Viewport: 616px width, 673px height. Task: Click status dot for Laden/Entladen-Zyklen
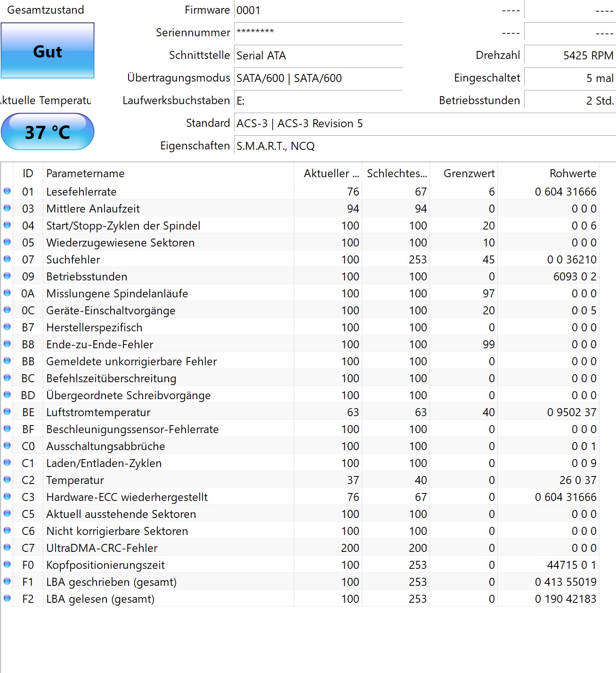[x=7, y=462]
